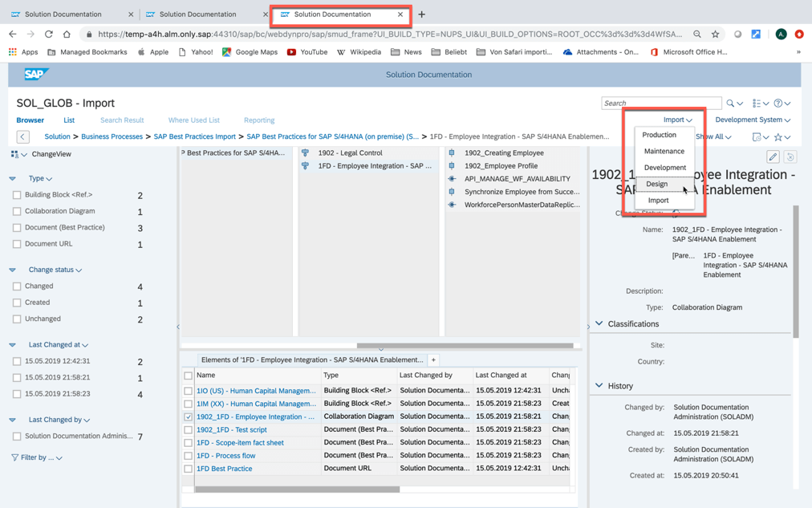Open the 1902_1FD - Test script link
The width and height of the screenshot is (812, 508).
click(x=231, y=430)
